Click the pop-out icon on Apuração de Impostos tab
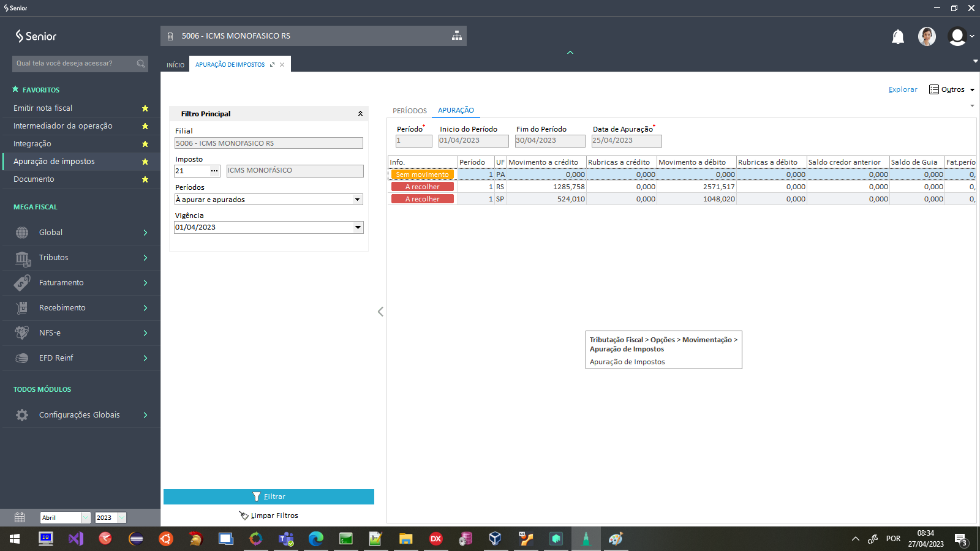The width and height of the screenshot is (980, 551). point(272,65)
